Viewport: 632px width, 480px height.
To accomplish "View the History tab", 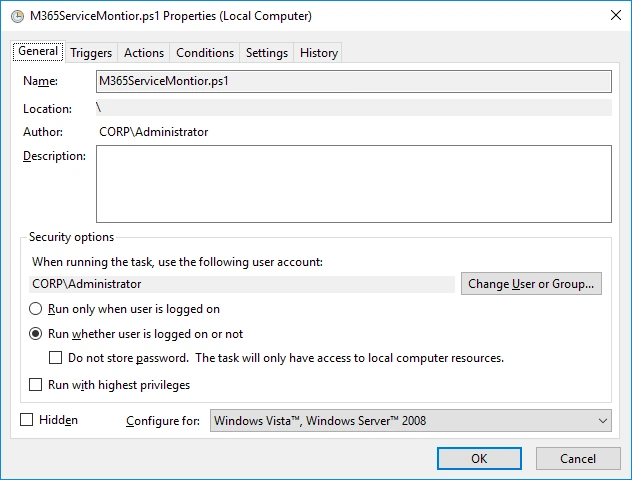I will click(x=319, y=53).
